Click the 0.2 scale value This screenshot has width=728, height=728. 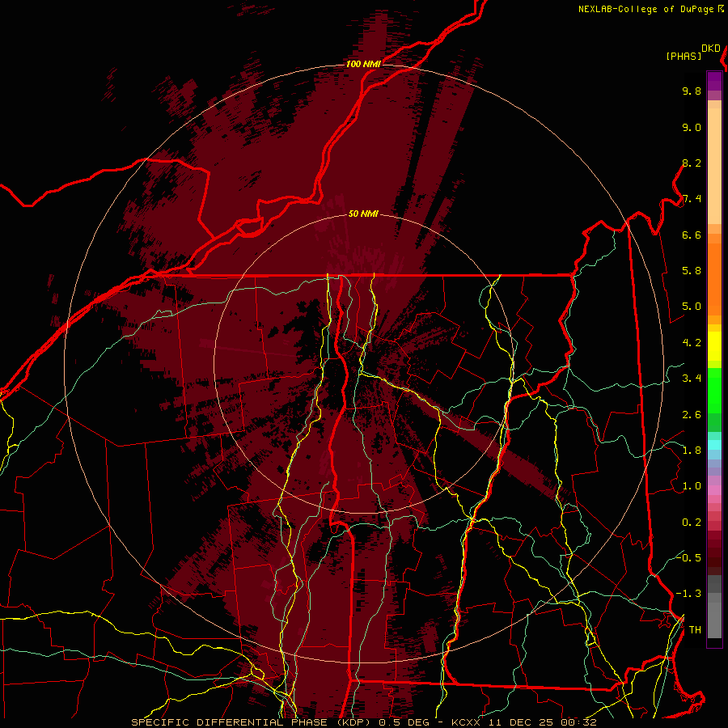click(x=692, y=523)
